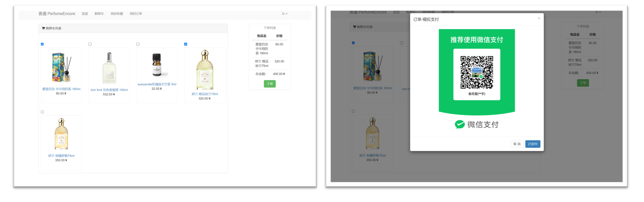
Task: Open the 我的订单 nav item in the left window
Action: (136, 14)
